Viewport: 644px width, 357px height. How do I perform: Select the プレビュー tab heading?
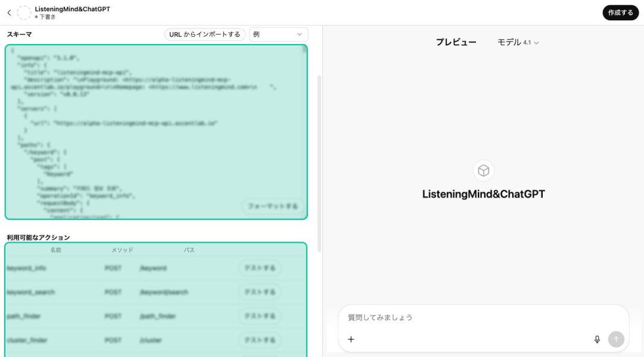[456, 42]
